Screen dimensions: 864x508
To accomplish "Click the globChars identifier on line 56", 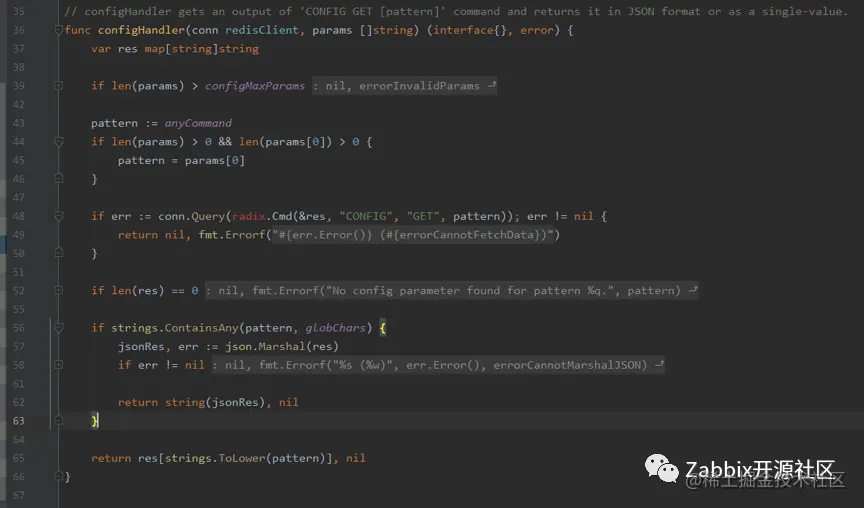I will click(x=335, y=328).
